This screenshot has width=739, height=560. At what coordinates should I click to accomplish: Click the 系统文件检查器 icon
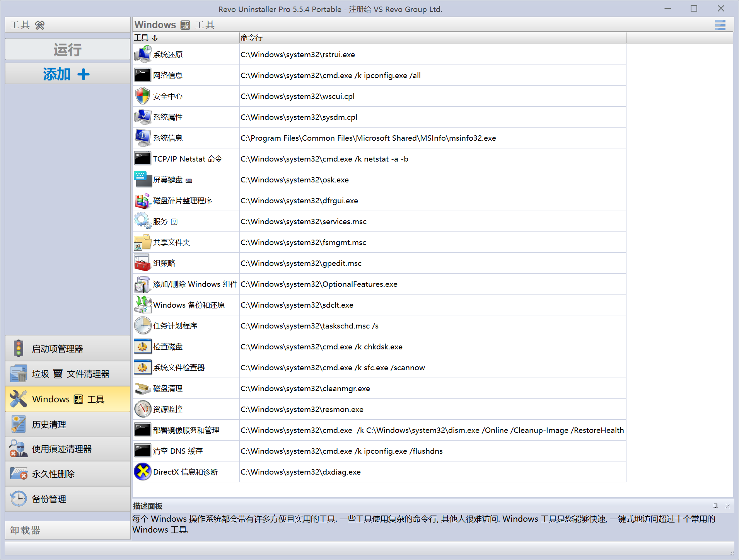pos(143,367)
